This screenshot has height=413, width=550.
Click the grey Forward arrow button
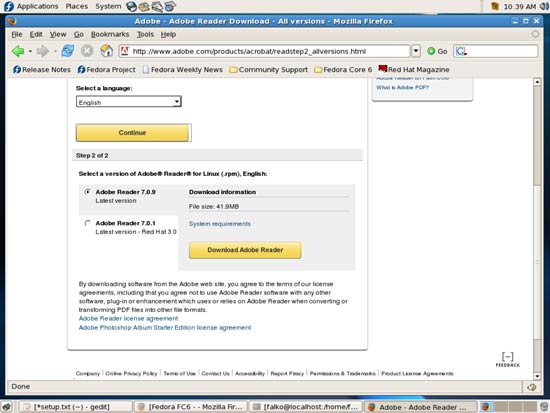[x=42, y=51]
